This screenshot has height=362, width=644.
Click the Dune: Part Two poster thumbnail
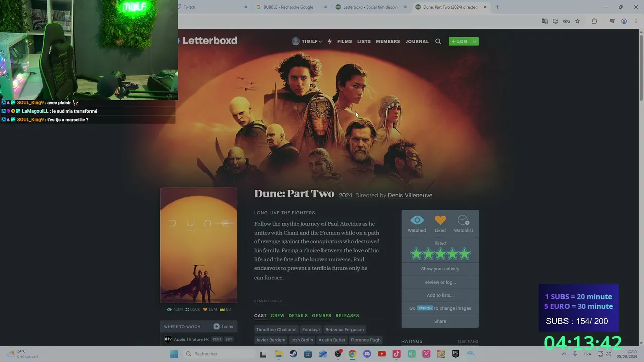point(199,245)
